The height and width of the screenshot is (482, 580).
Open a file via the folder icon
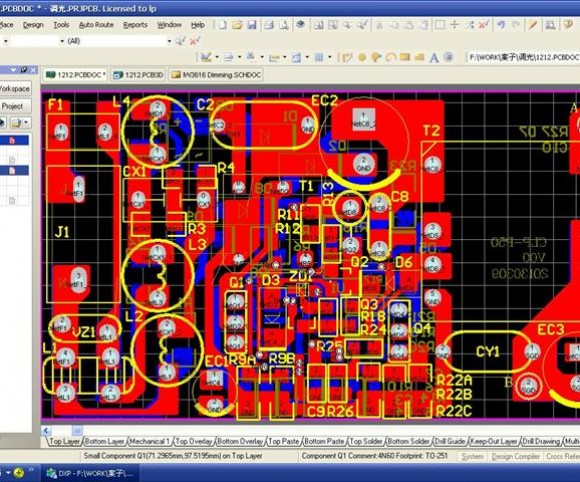coord(237,25)
